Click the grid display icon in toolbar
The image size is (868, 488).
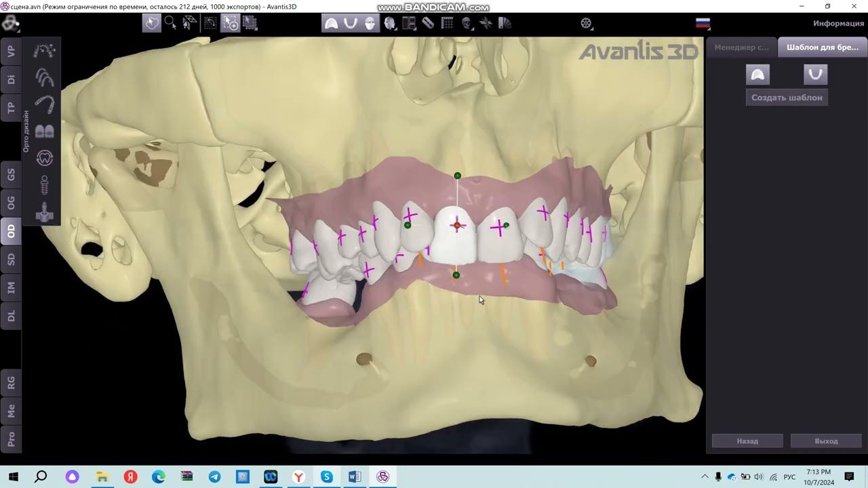point(447,23)
